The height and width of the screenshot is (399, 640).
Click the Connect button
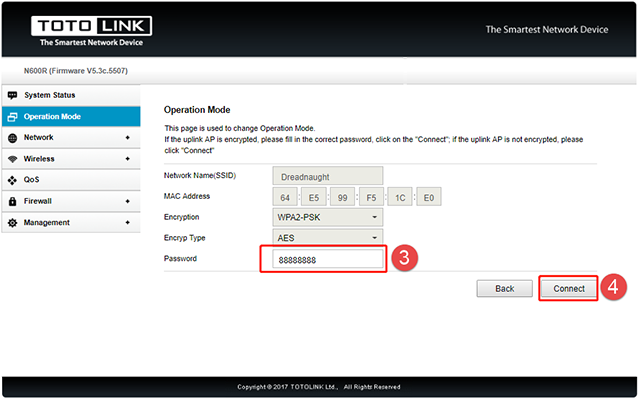point(569,289)
